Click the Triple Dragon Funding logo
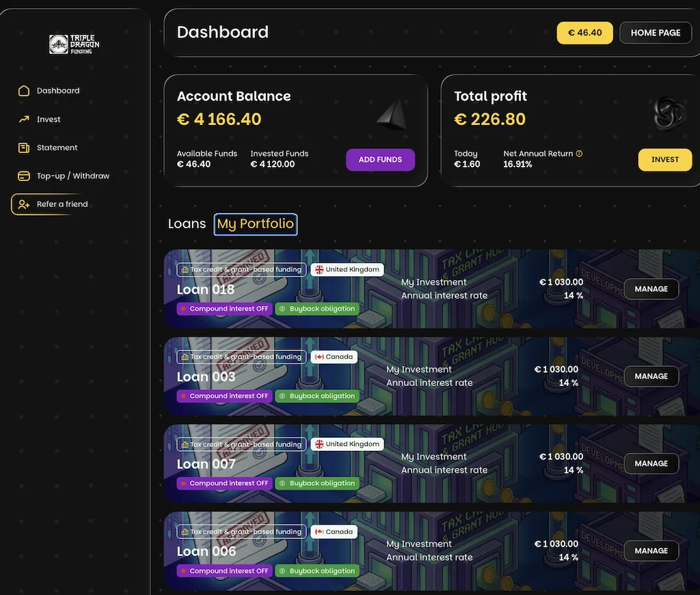The image size is (700, 595). tap(73, 43)
